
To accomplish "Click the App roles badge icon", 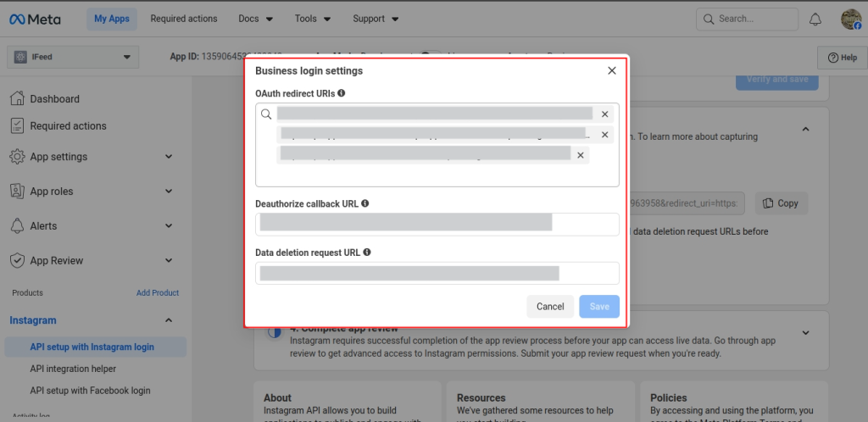I will click(x=17, y=192).
